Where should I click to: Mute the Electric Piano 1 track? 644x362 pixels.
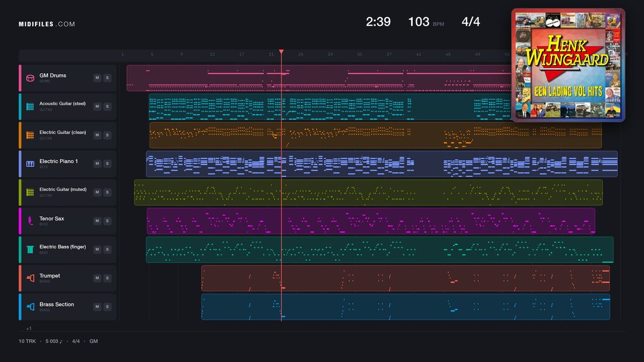97,163
